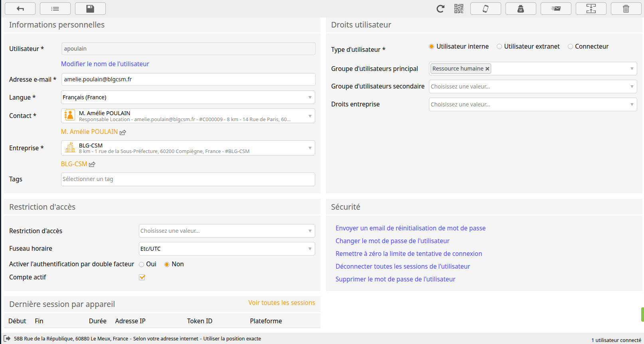Open Groupe d'utilisateurs principal dropdown
The image size is (644, 344).
[x=533, y=69]
